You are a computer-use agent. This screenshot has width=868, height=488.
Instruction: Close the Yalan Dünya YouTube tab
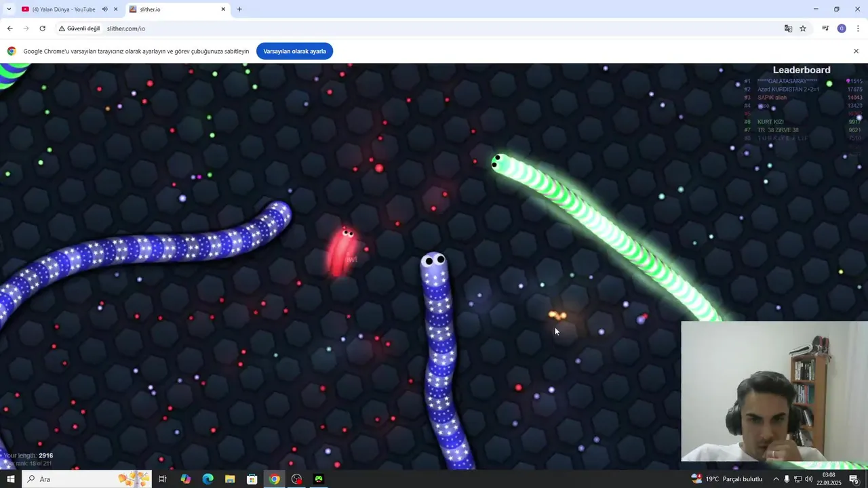(x=115, y=9)
